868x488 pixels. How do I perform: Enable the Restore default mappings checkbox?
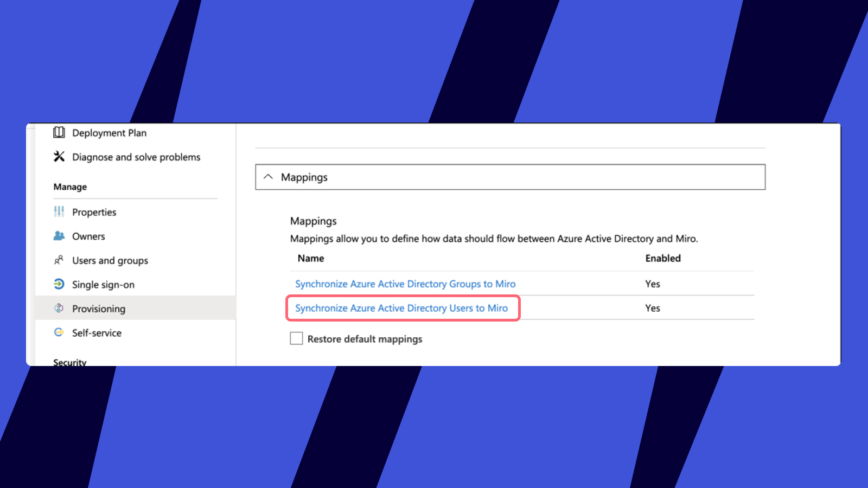pos(296,339)
